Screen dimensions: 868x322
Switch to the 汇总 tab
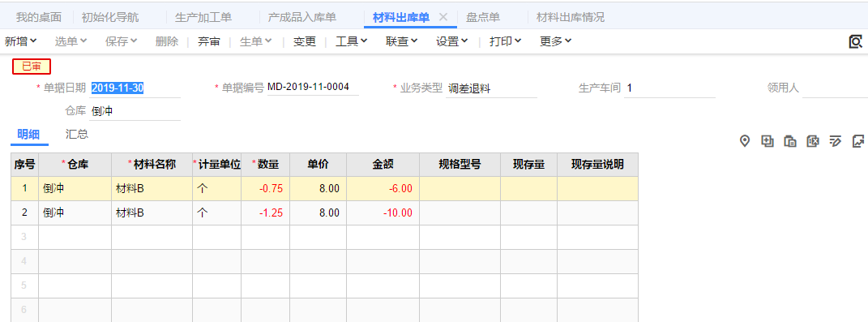pos(77,134)
